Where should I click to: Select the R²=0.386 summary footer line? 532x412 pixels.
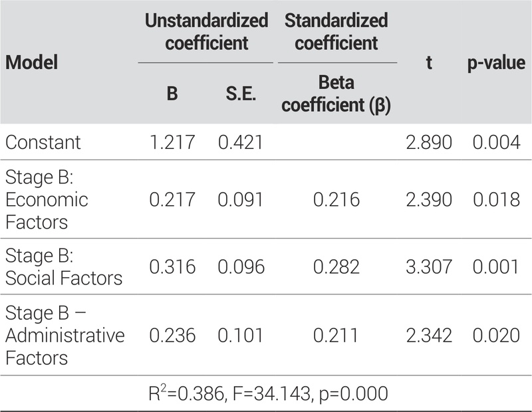(x=268, y=393)
